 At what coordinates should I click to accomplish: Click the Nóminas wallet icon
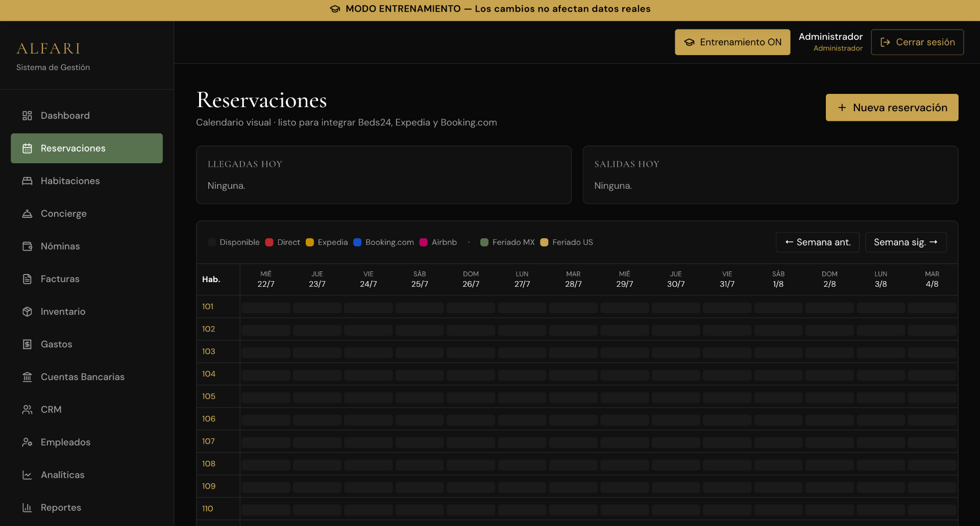(x=27, y=246)
